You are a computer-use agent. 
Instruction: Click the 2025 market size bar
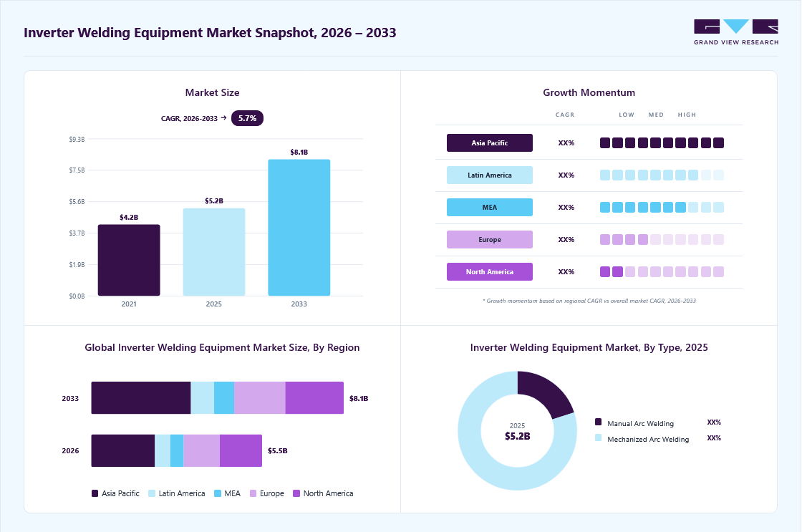(x=214, y=251)
